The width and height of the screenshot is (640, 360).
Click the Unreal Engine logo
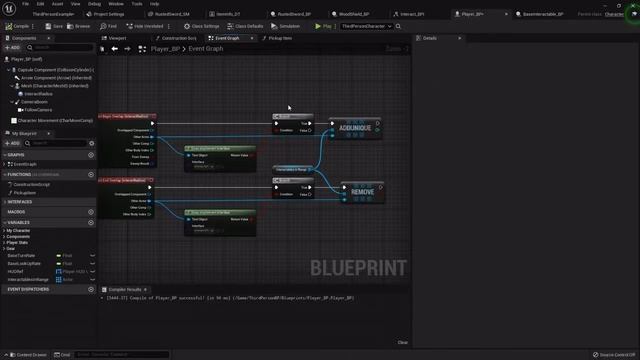pyautogui.click(x=9, y=9)
